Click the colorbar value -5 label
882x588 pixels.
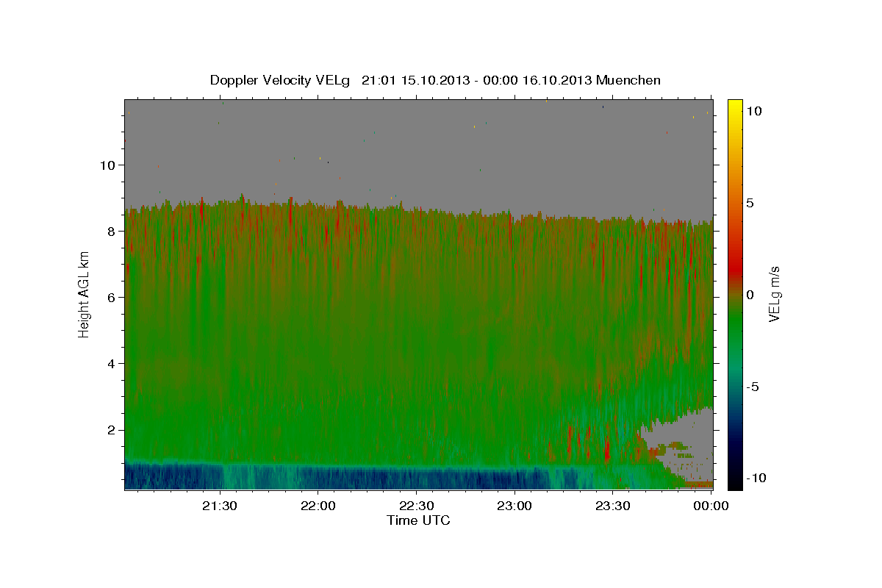point(752,386)
